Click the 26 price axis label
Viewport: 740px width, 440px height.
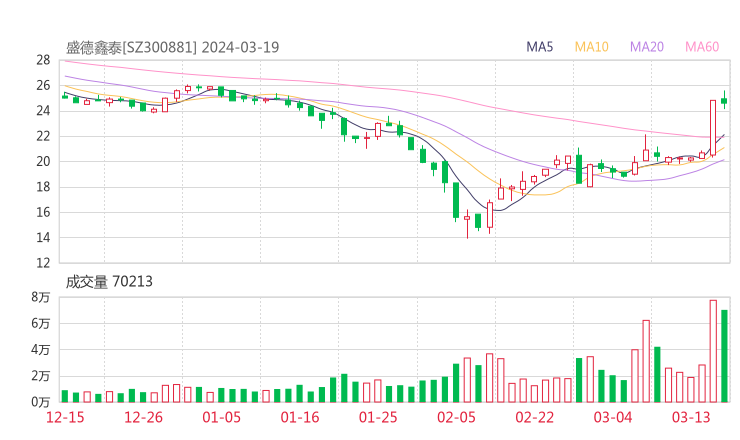(43, 85)
